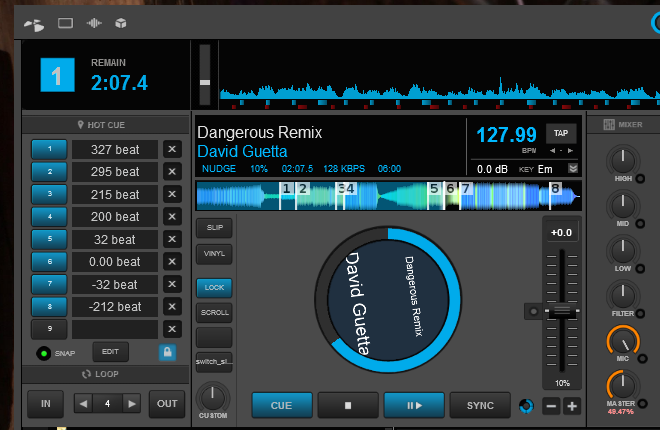The width and height of the screenshot is (660, 430).
Task: Toggle the green SNAP indicator
Action: (43, 353)
